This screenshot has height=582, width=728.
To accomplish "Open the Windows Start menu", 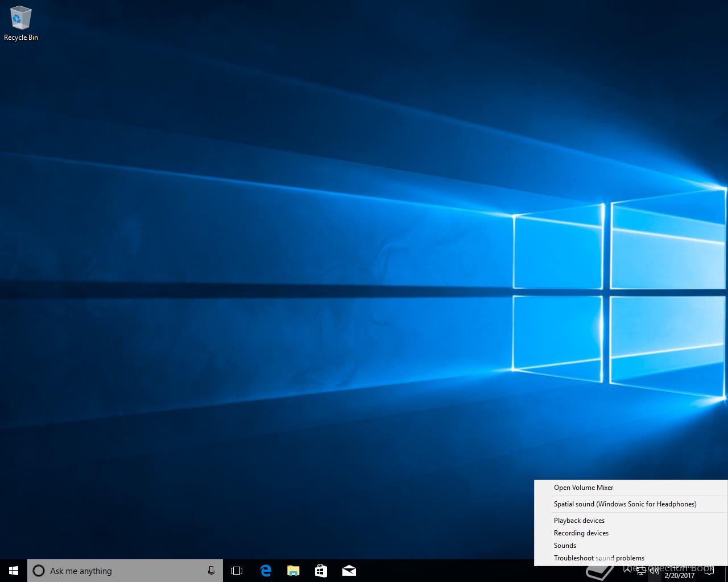I will click(14, 571).
